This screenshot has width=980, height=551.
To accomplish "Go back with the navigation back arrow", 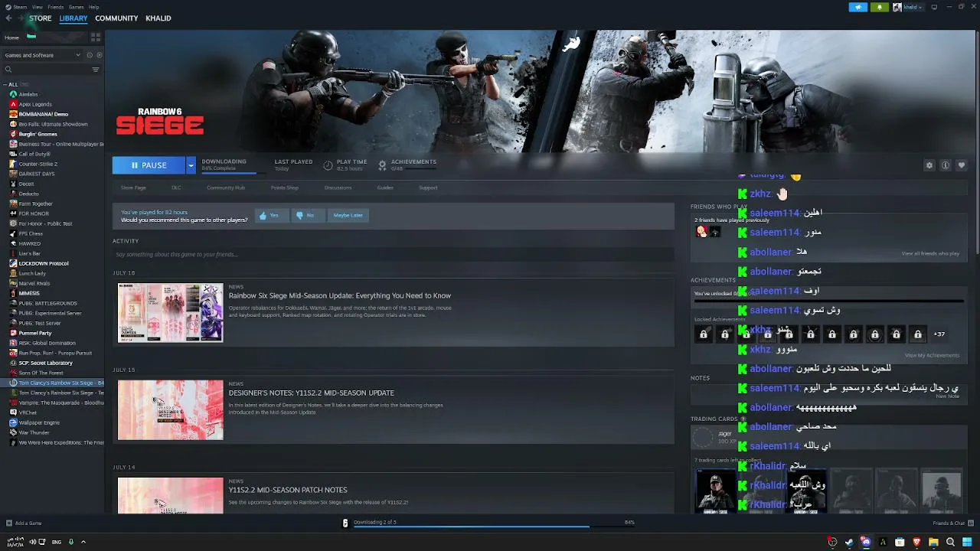I will pyautogui.click(x=8, y=18).
